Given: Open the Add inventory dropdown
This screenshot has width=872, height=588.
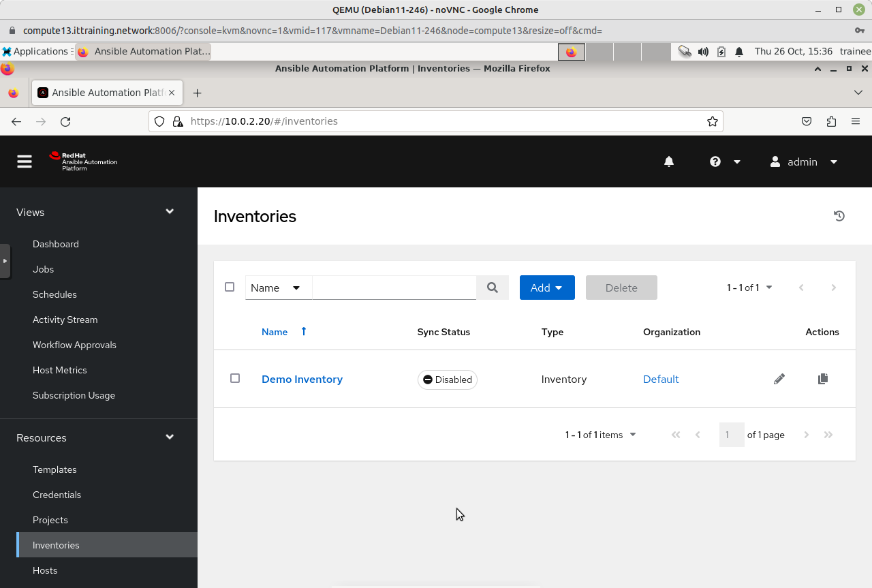Looking at the screenshot, I should coord(547,288).
